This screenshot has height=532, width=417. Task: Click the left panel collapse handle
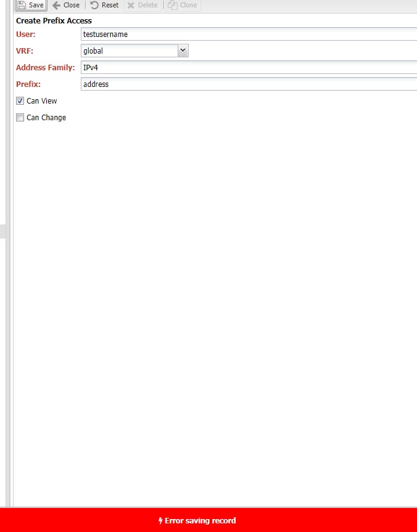[2, 231]
